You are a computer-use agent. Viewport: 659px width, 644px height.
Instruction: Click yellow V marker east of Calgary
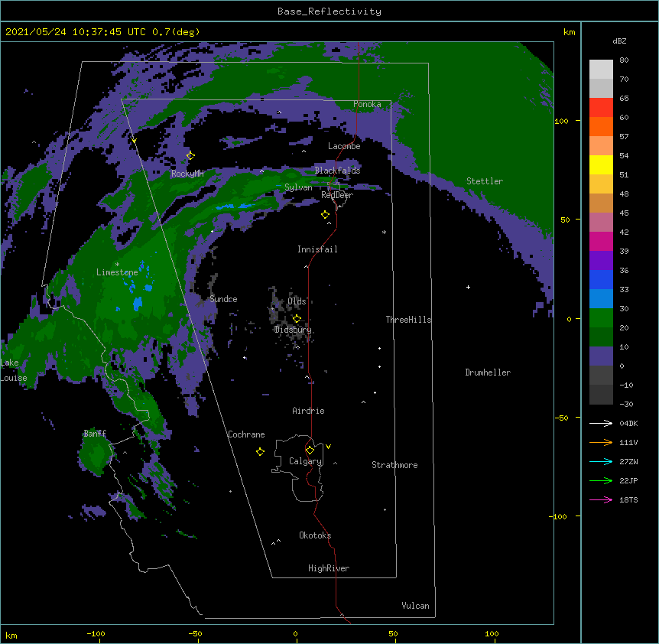(x=328, y=447)
